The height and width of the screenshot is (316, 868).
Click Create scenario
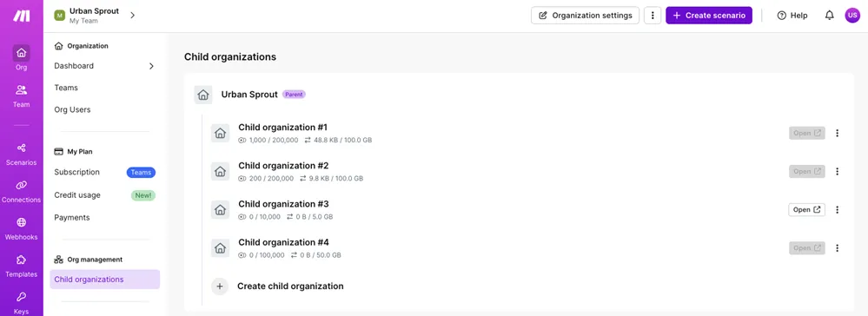(709, 16)
